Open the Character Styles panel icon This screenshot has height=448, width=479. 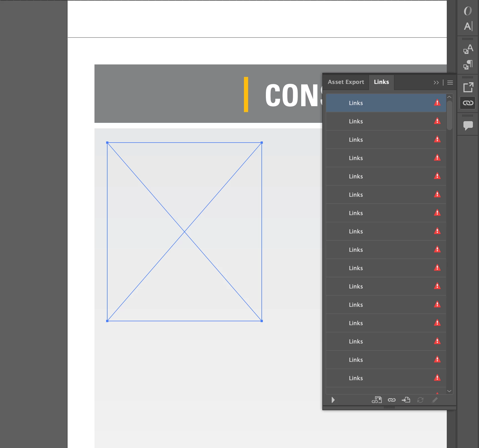click(x=468, y=49)
